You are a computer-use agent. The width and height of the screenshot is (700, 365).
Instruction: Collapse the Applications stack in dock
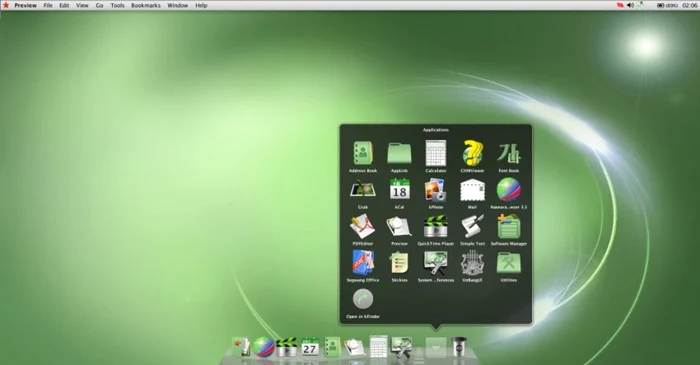click(436, 347)
